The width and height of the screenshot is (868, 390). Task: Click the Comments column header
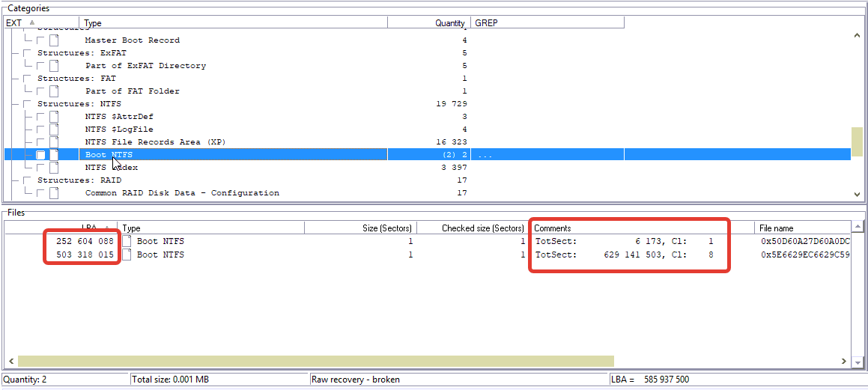click(553, 228)
